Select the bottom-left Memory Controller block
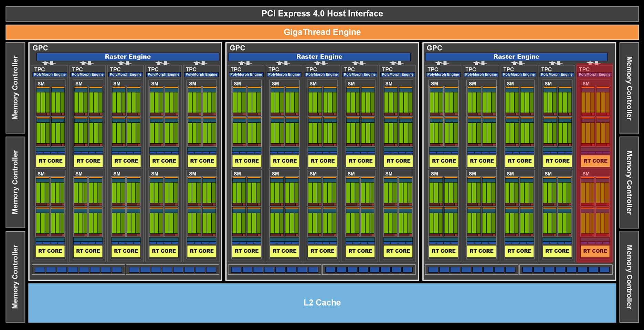Viewport: 644px width, 330px height. point(15,277)
